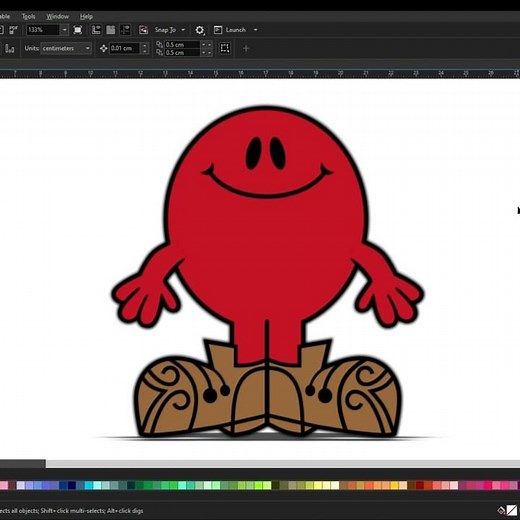The image size is (520, 520).
Task: Click the upper duplicate distance 0.5 cm field
Action: coord(182,45)
